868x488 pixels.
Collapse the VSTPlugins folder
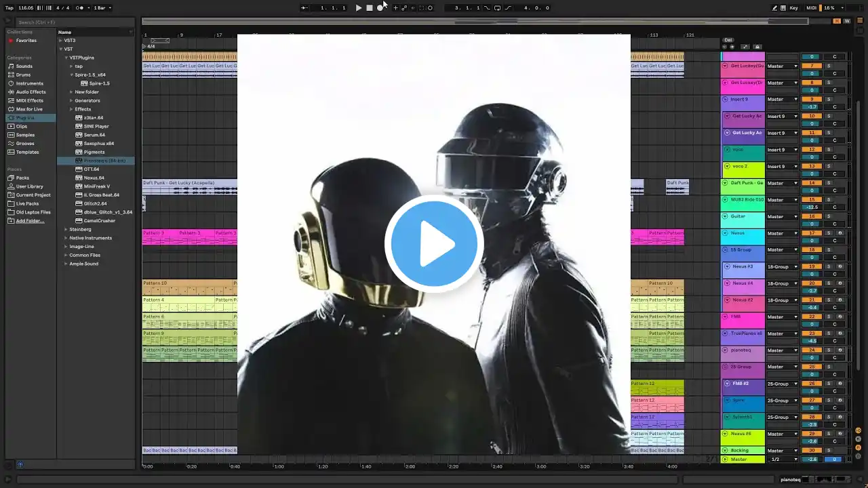[x=66, y=58]
